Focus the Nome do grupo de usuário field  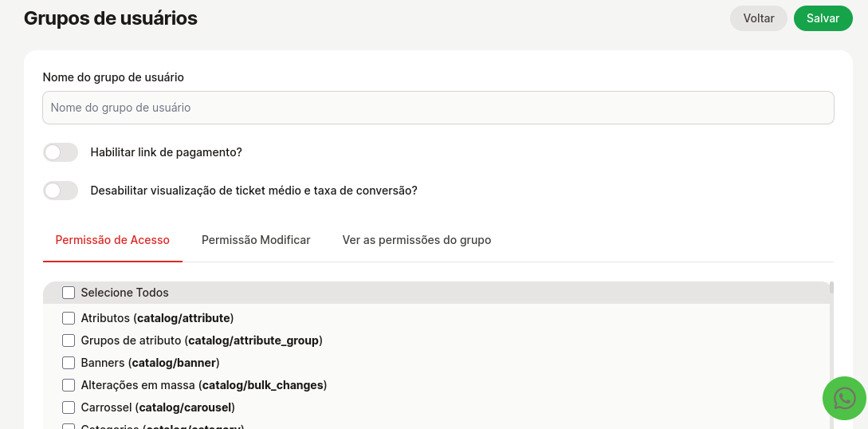438,108
